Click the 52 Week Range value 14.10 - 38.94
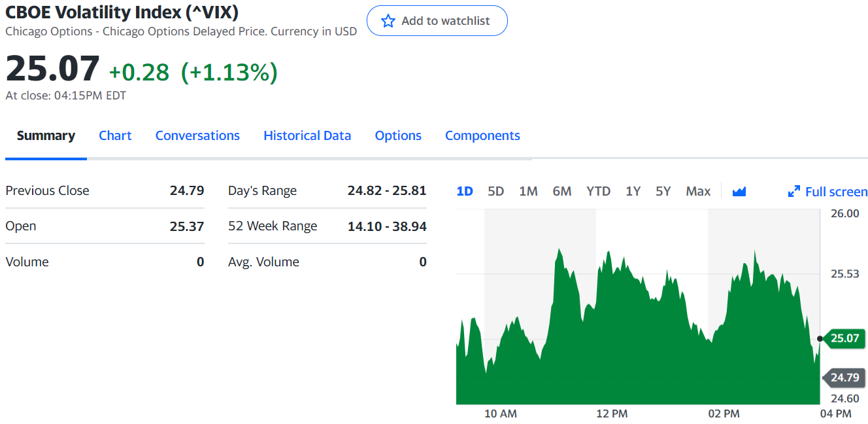 point(387,226)
